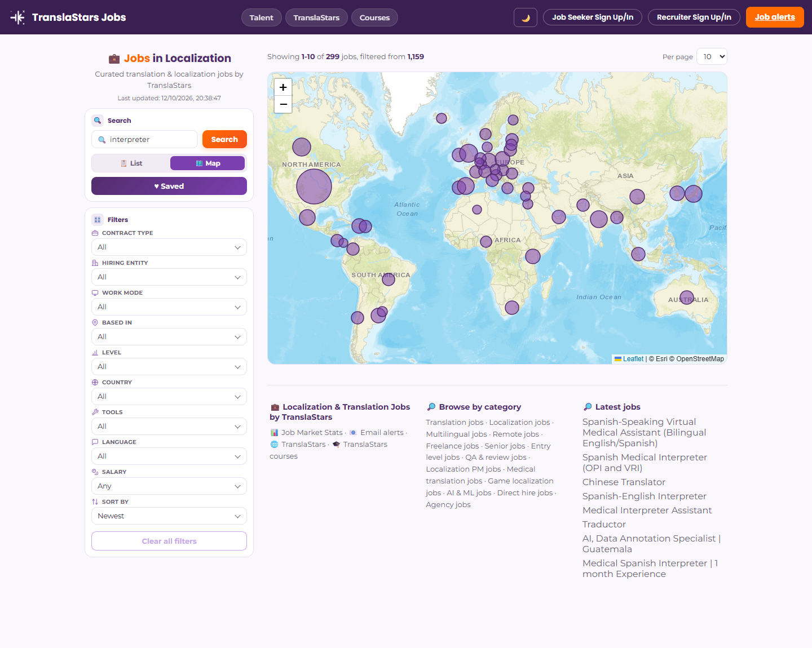Open the TranslaStars nav item
Screen dimensions: 812x648
tap(316, 17)
